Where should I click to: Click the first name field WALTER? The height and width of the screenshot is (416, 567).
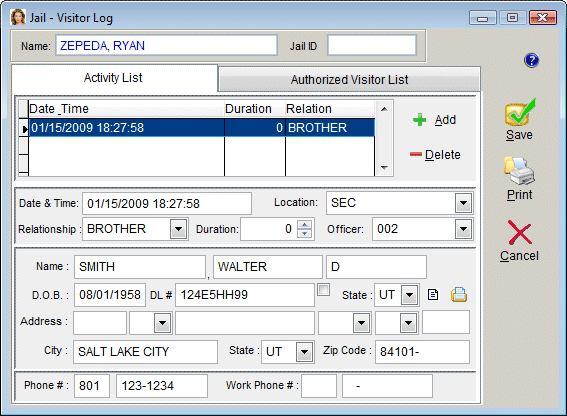pos(268,267)
